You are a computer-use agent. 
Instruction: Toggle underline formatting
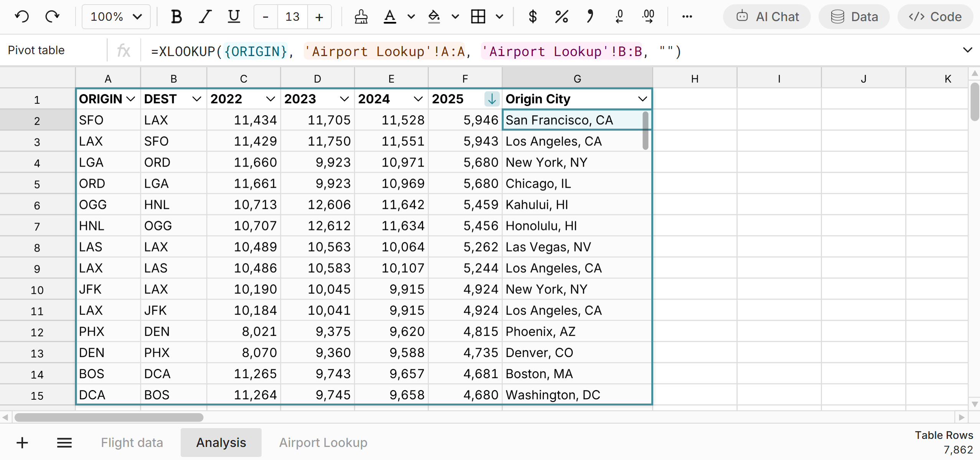[x=233, y=17]
